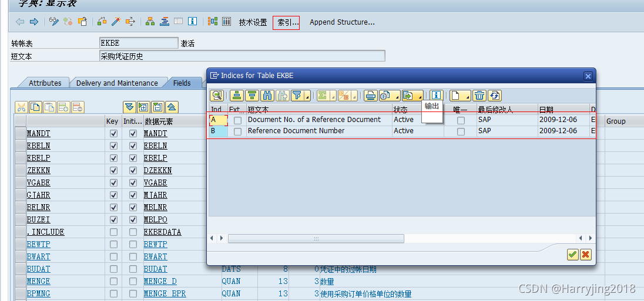The width and height of the screenshot is (644, 301).
Task: Click Expand All double-down arrow icon
Action: click(x=129, y=107)
